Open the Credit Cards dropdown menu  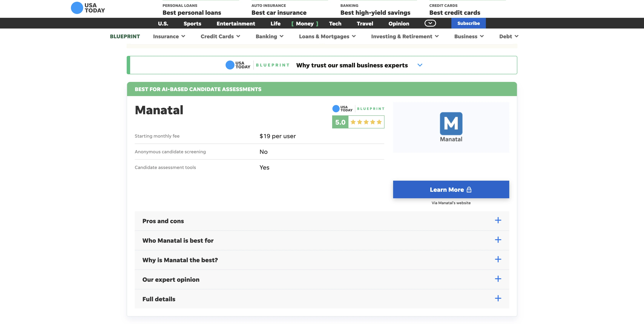point(220,36)
